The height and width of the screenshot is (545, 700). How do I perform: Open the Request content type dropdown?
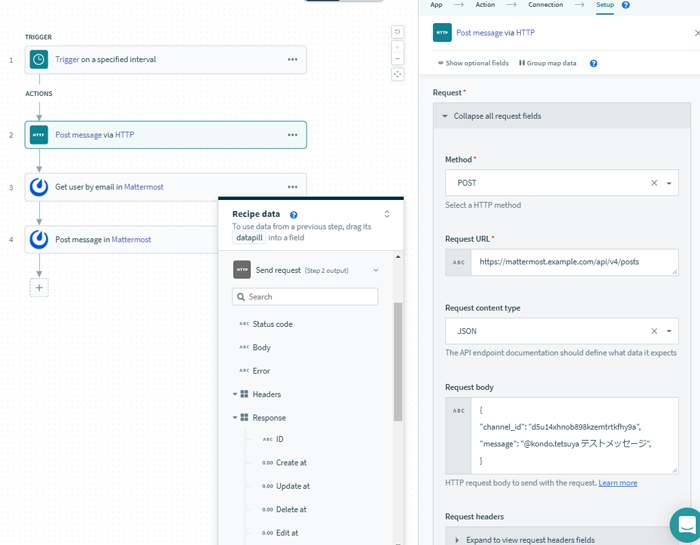(669, 331)
